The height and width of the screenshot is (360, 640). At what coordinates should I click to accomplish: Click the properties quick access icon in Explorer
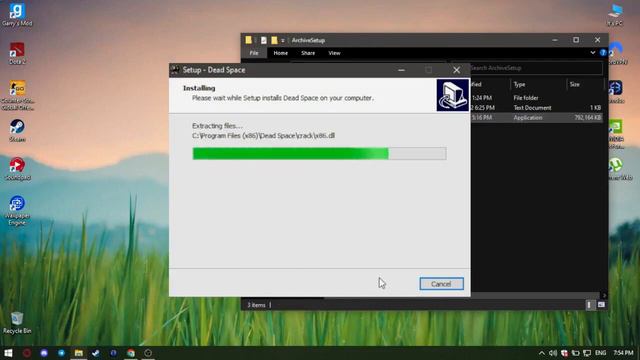(x=264, y=40)
